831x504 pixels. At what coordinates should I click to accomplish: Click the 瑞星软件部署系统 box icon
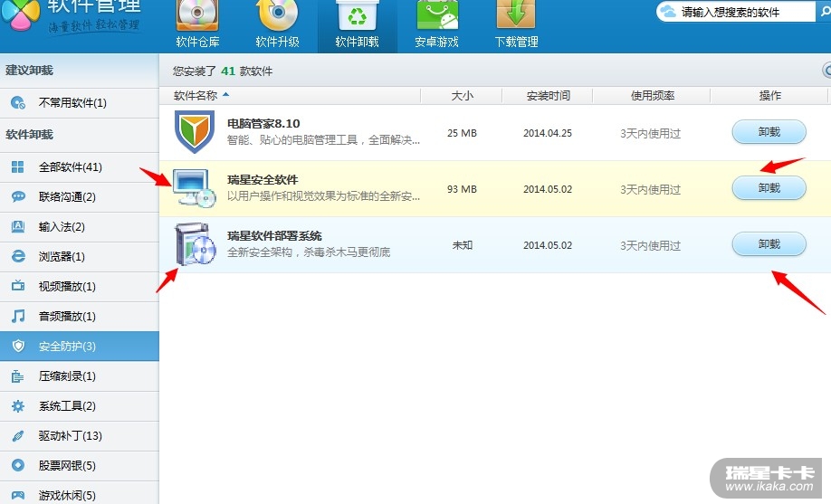tap(195, 243)
